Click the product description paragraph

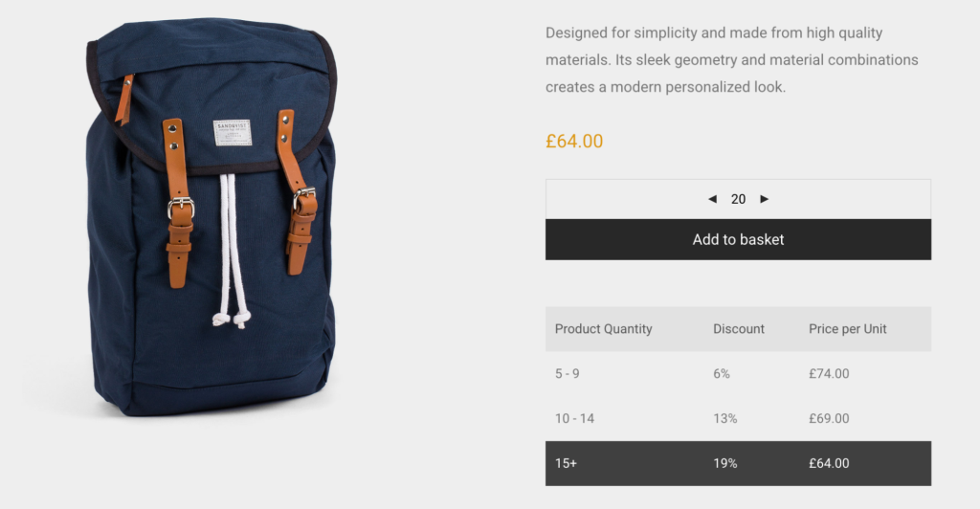[x=731, y=60]
